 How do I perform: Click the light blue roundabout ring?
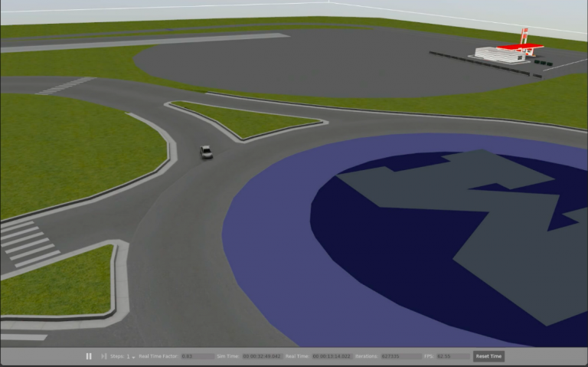(268, 253)
